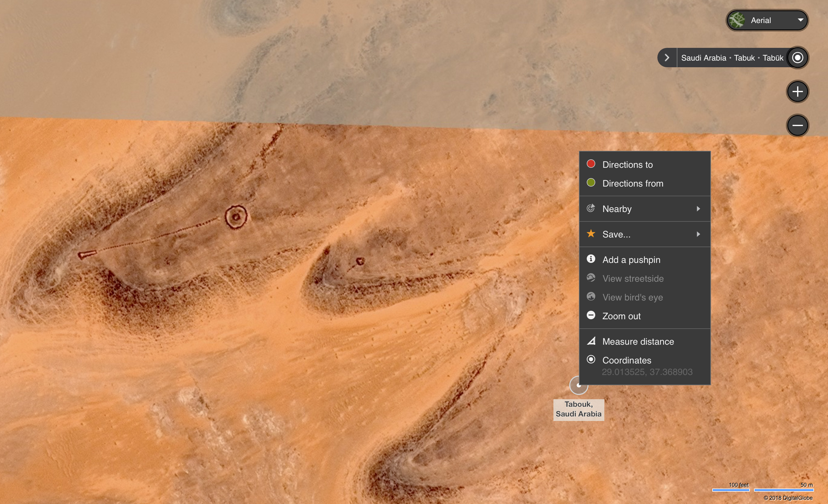Expand the location breadcrumb chevron
Viewport: 828px width, 504px height.
pyautogui.click(x=667, y=58)
